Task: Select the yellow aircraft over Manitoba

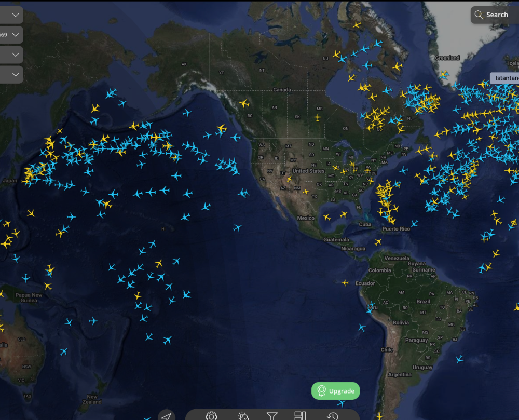Action: [318, 117]
